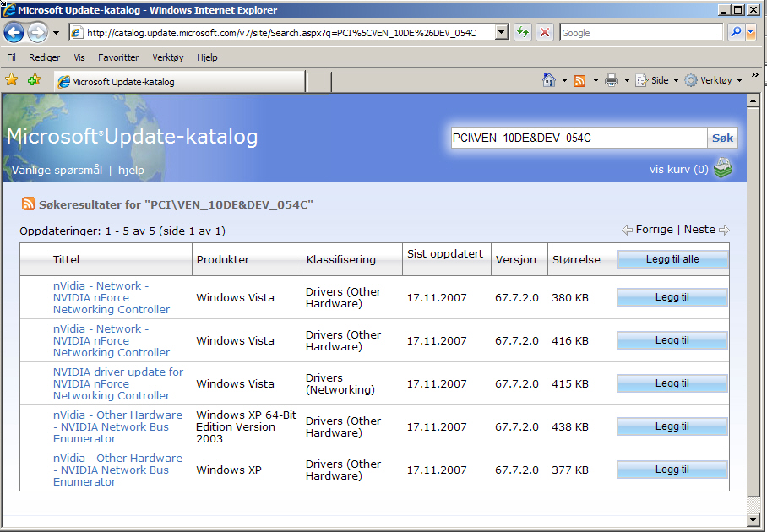Viewport: 767px width, 532px height.
Task: Open the Vanlige spørsmål link
Action: (57, 171)
